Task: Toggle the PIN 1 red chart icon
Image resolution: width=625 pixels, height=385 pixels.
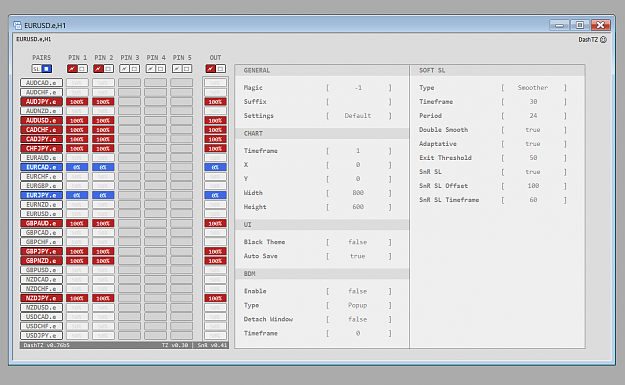Action: (x=72, y=69)
